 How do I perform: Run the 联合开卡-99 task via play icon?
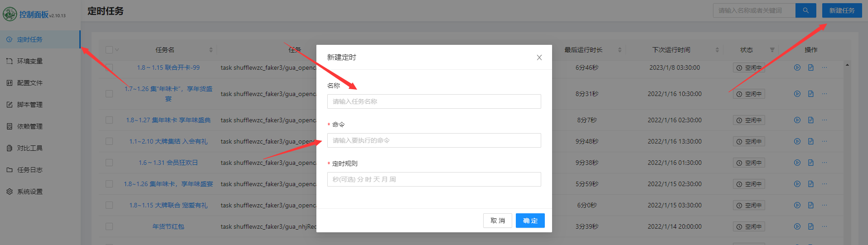coord(797,67)
